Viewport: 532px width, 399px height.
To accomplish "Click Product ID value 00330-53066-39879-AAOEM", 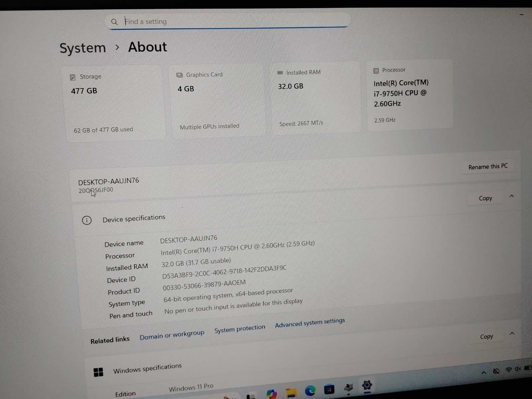I will (x=204, y=285).
